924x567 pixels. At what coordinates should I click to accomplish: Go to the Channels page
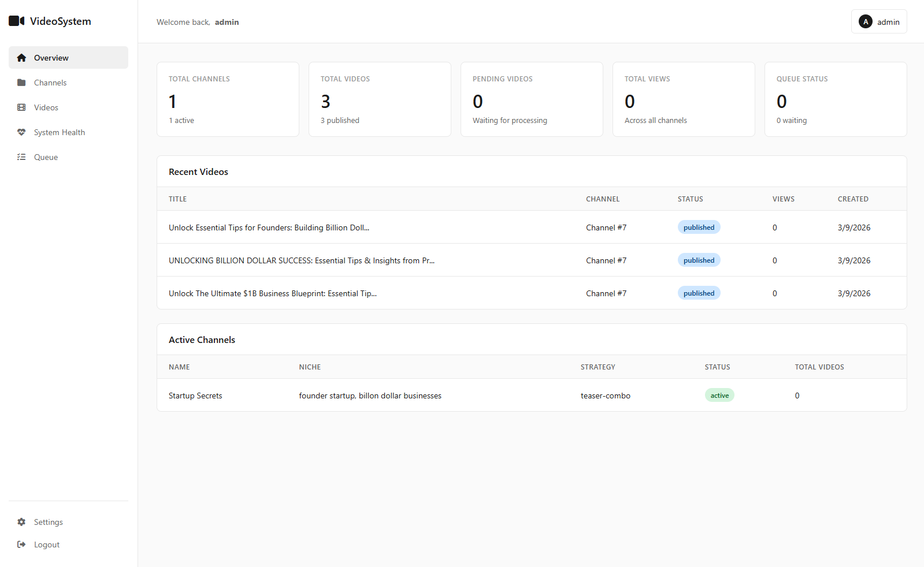tap(50, 83)
